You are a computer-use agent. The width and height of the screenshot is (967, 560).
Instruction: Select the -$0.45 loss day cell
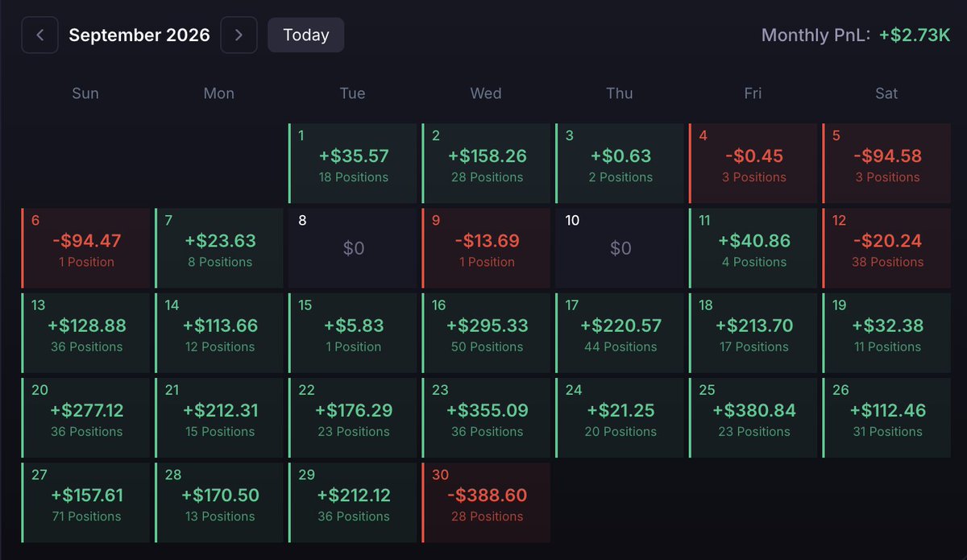753,163
